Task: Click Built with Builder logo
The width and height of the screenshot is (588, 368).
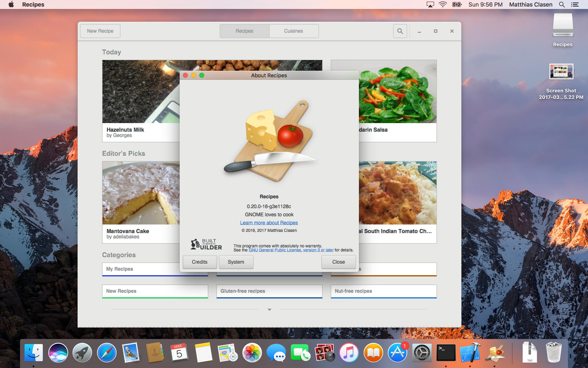Action: [x=206, y=244]
